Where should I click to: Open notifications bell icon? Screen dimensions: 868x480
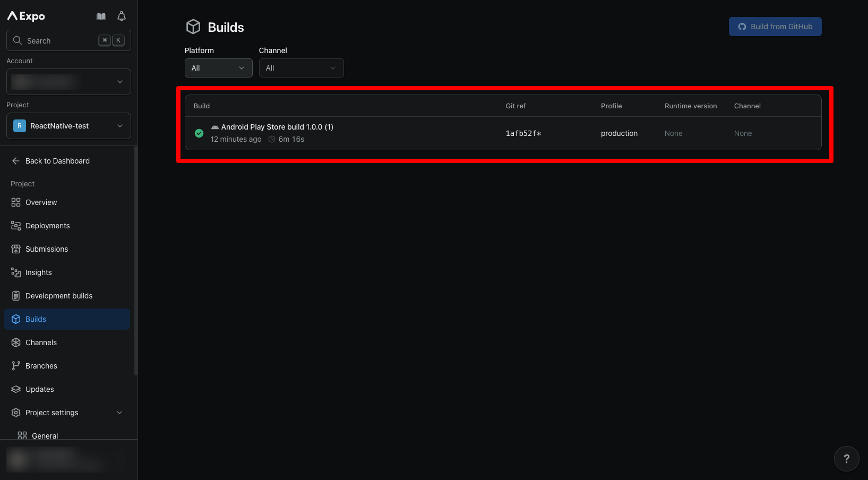(122, 16)
